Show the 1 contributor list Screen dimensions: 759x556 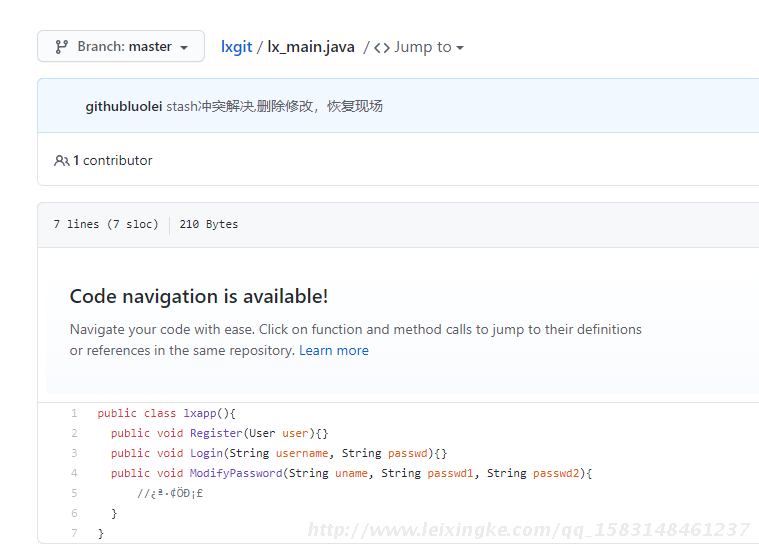pos(112,161)
